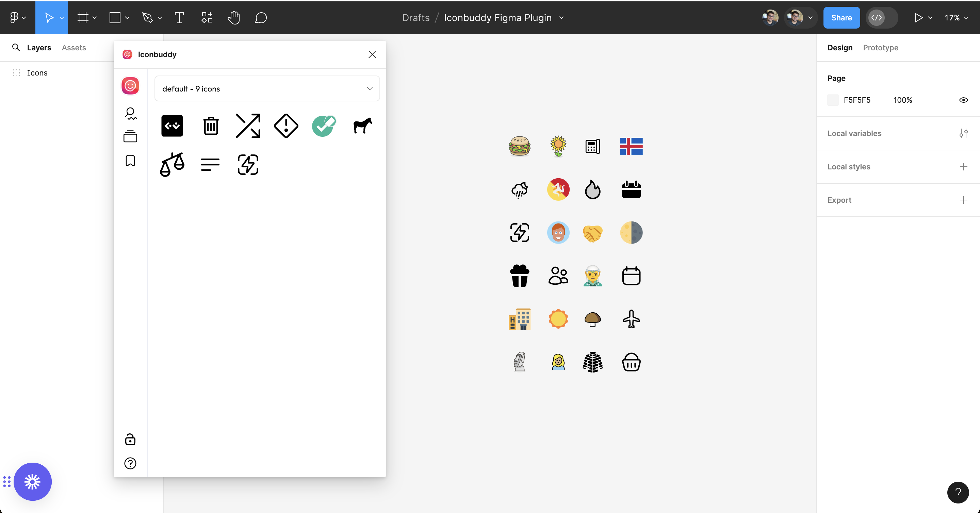Open Figma help and resources button
980x513 pixels.
click(x=958, y=492)
